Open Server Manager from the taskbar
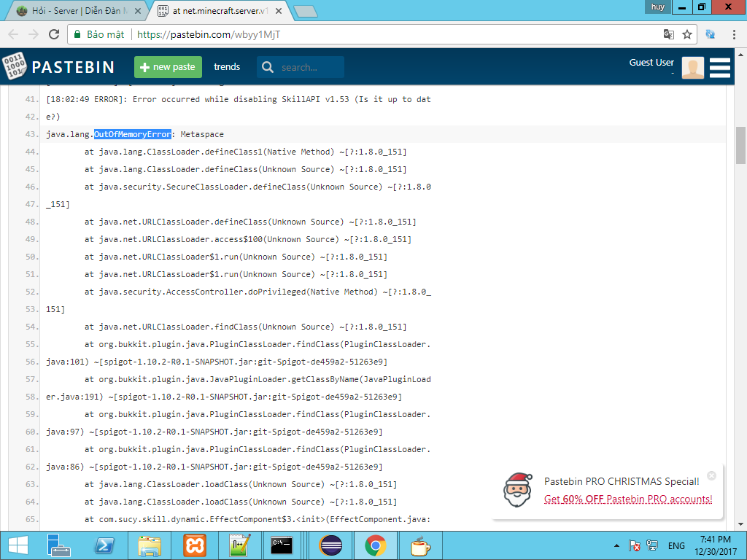This screenshot has width=747, height=560. [x=58, y=545]
